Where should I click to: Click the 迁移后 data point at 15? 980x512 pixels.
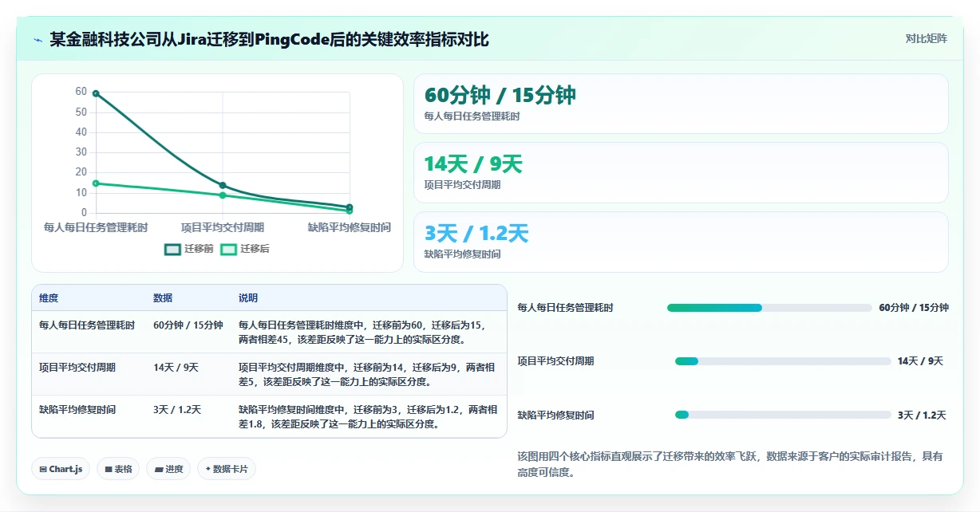pyautogui.click(x=96, y=183)
